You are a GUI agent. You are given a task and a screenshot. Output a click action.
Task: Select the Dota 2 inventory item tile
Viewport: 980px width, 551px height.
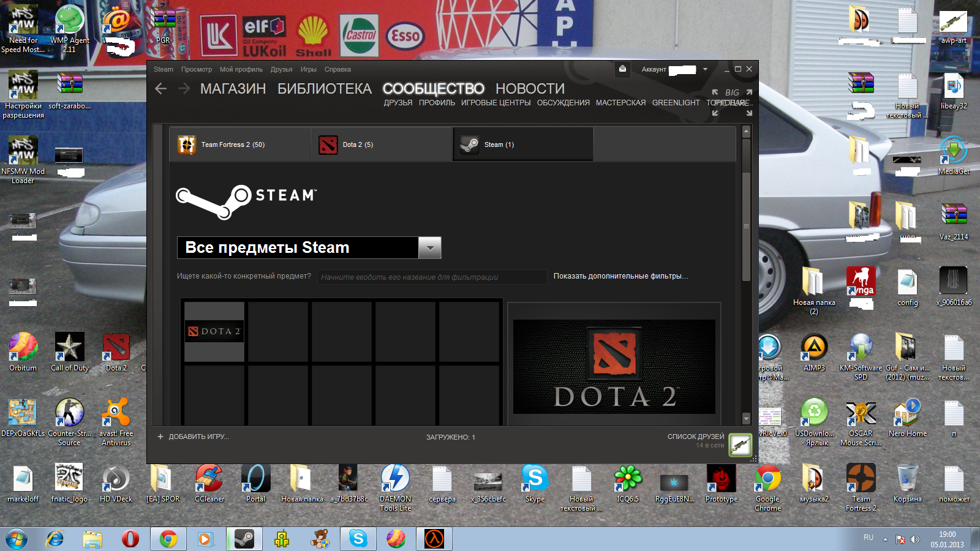click(214, 331)
